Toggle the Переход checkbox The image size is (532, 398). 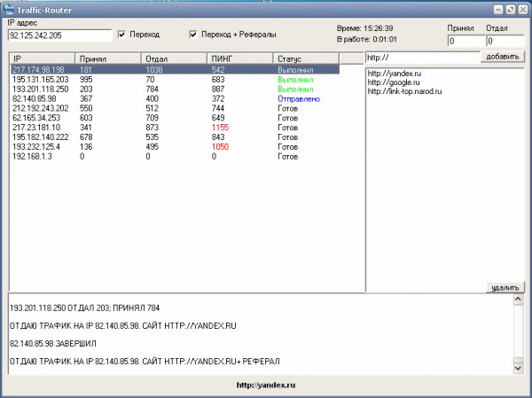tap(122, 35)
